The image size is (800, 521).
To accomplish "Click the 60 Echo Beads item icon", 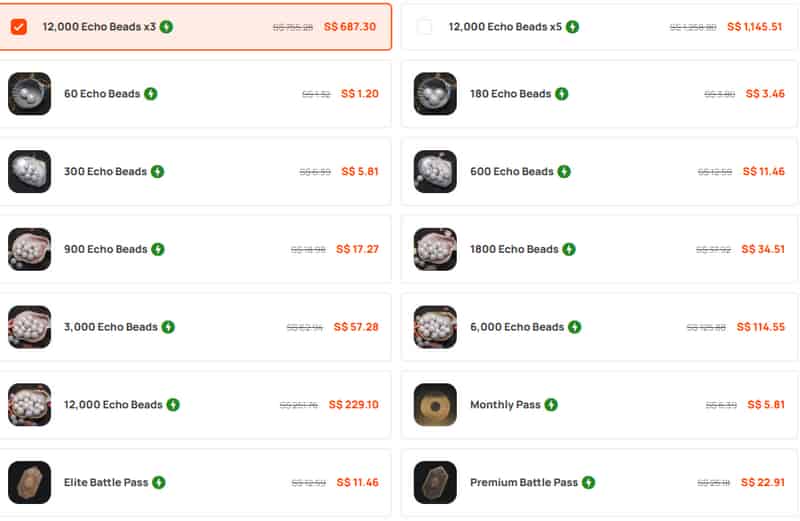I will point(30,94).
